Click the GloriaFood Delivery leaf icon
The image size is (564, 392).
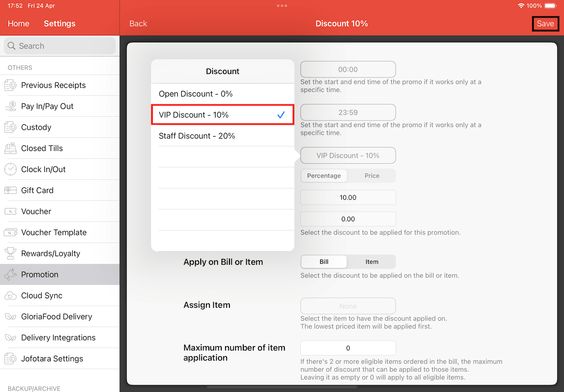click(x=11, y=317)
